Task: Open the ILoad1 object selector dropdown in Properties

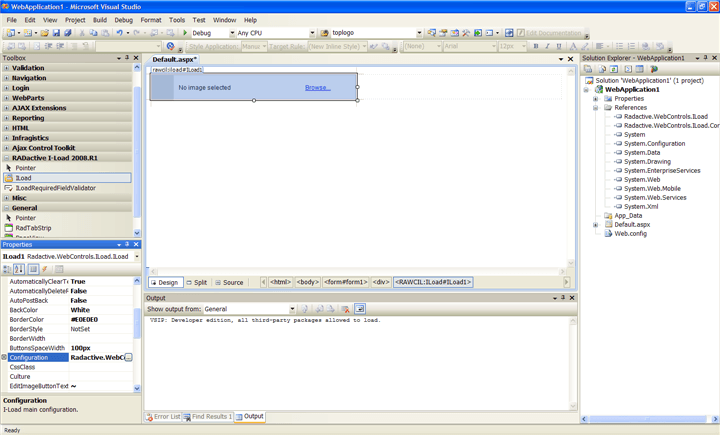Action: point(137,256)
